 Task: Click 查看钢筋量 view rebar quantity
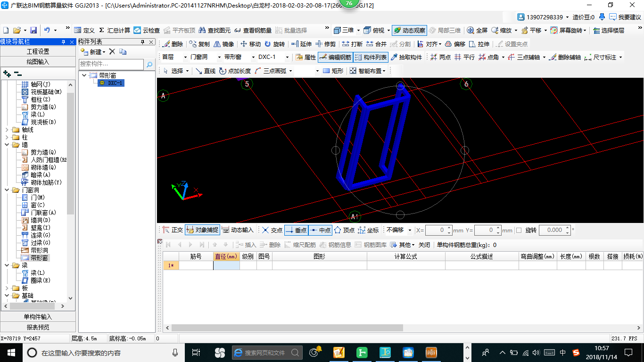tap(253, 30)
